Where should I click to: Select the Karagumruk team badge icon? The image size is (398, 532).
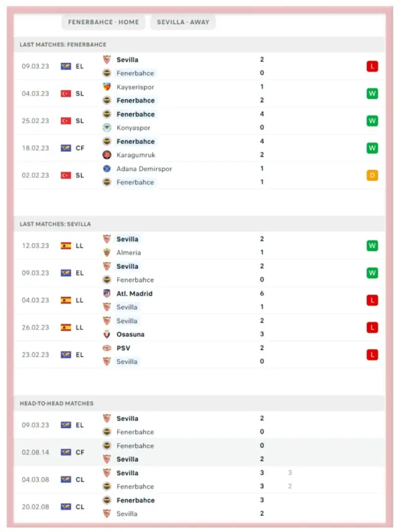tap(107, 155)
